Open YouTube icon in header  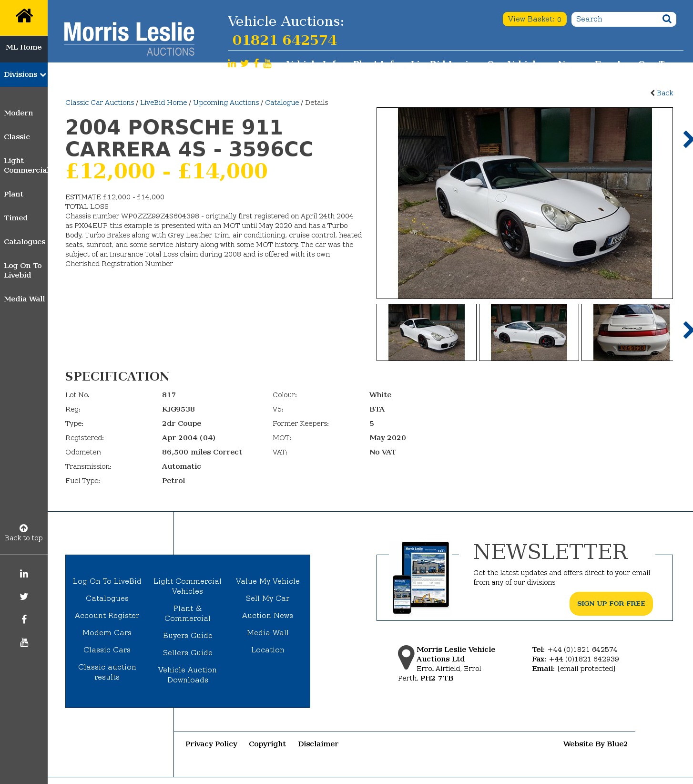pyautogui.click(x=267, y=63)
